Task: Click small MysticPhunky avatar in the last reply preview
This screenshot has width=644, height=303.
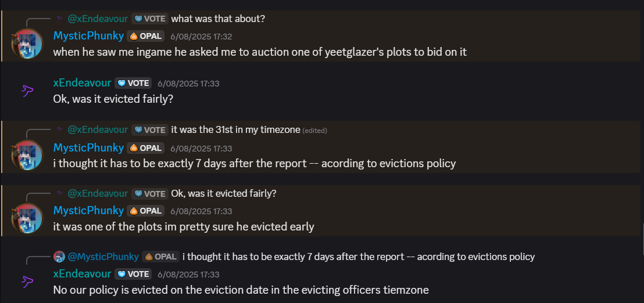Action: tap(59, 257)
